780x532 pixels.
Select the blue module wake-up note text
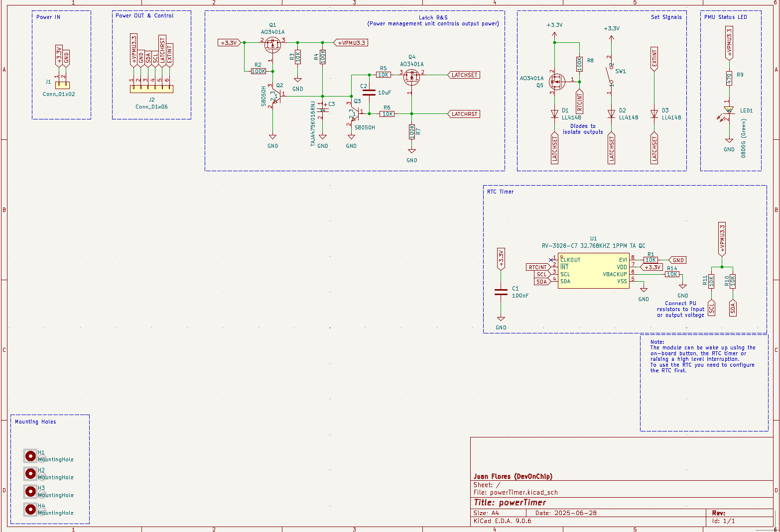pos(702,356)
